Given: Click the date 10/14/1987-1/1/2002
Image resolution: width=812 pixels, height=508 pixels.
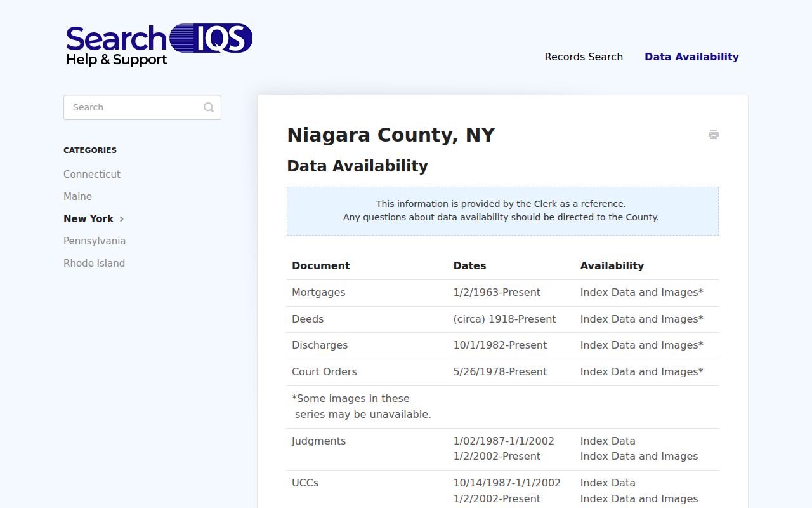Looking at the screenshot, I should pos(507,483).
